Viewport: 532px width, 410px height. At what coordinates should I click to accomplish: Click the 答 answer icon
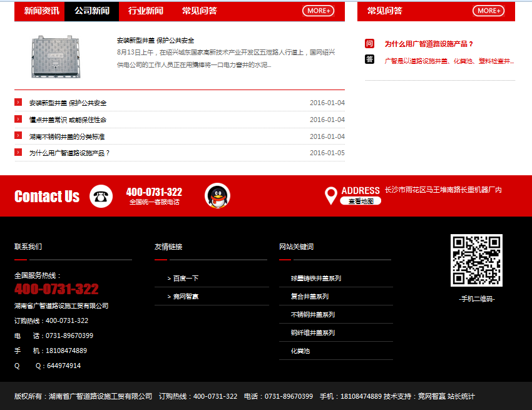pyautogui.click(x=369, y=60)
